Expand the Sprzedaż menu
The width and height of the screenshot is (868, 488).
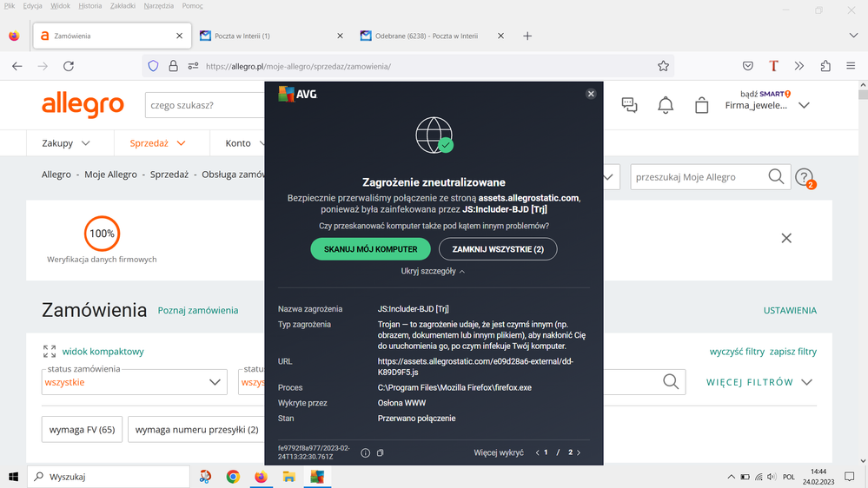[x=157, y=143]
